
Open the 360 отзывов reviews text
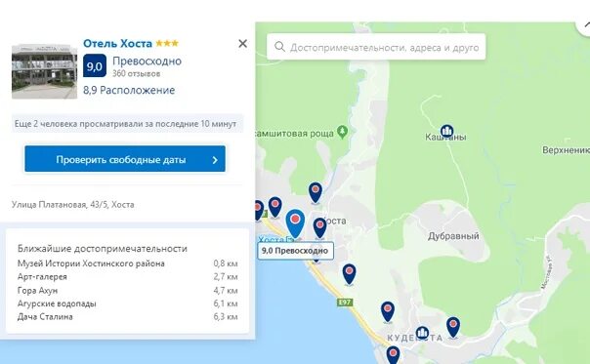136,73
